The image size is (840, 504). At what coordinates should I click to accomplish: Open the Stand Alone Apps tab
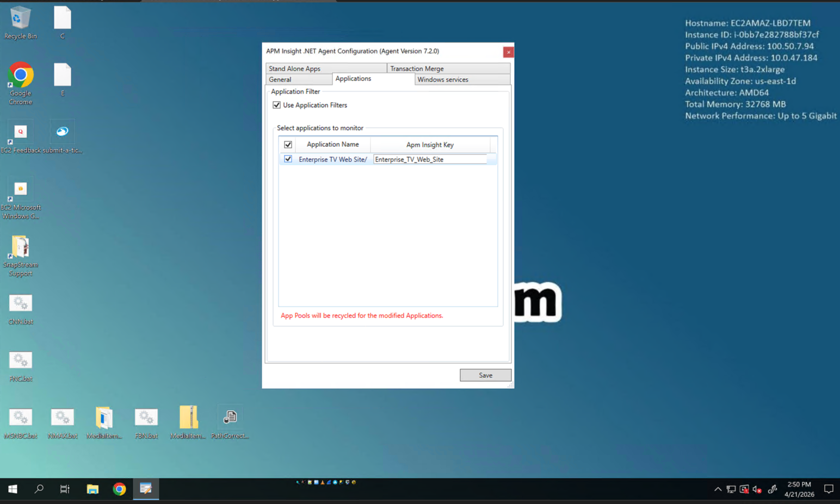[x=325, y=69]
